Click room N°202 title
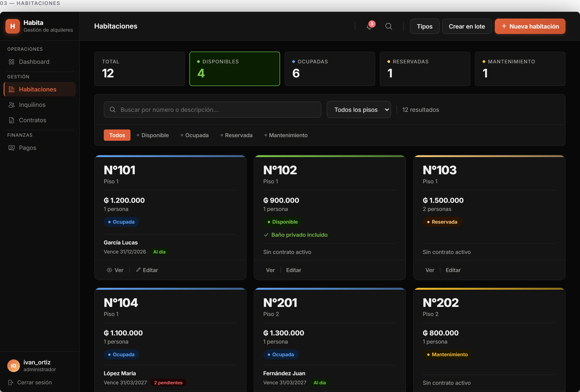580x392 pixels. [x=441, y=303]
